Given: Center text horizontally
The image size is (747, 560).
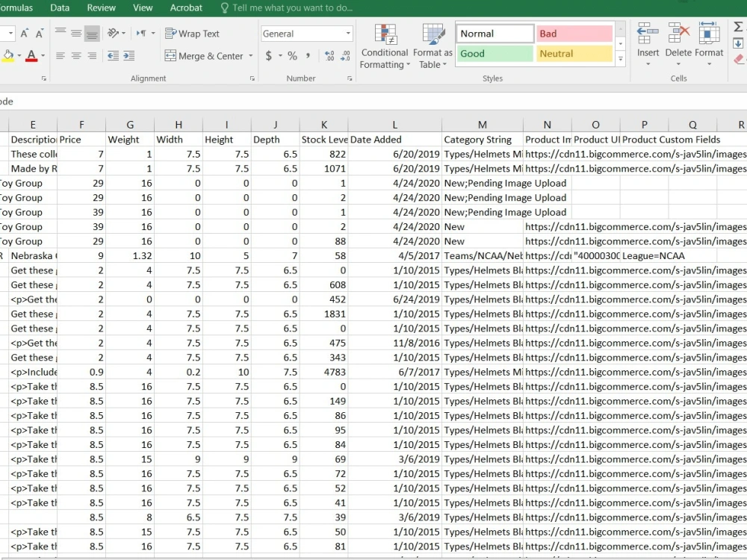Looking at the screenshot, I should coord(76,56).
